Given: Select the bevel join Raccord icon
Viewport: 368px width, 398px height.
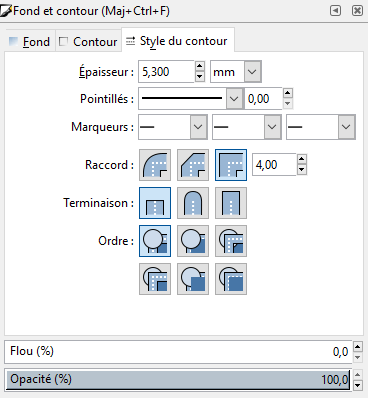Looking at the screenshot, I should [193, 165].
